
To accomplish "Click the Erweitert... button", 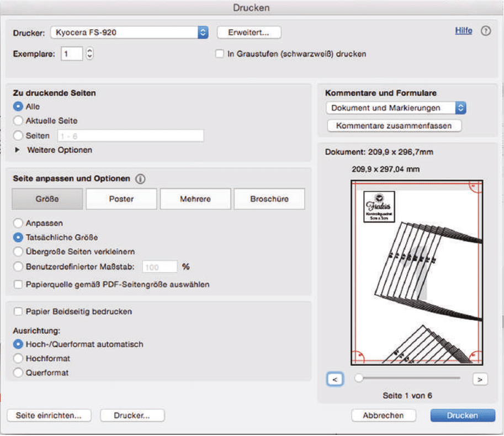I will [x=249, y=33].
